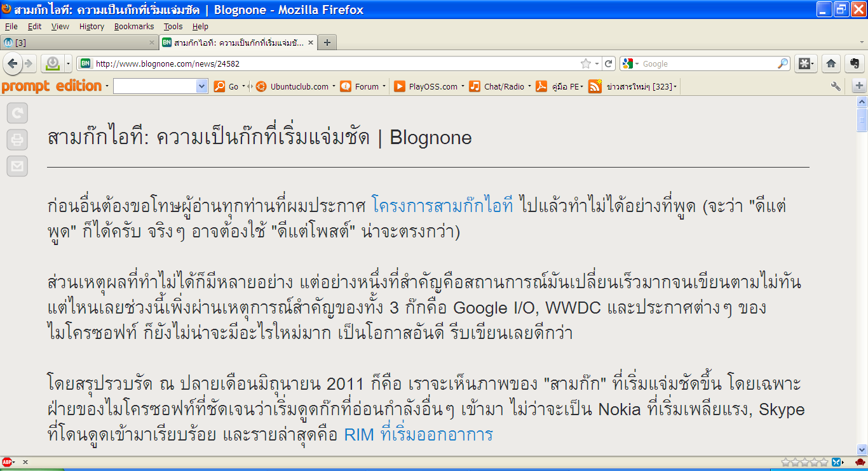Open the Help menu
868x471 pixels.
click(200, 26)
